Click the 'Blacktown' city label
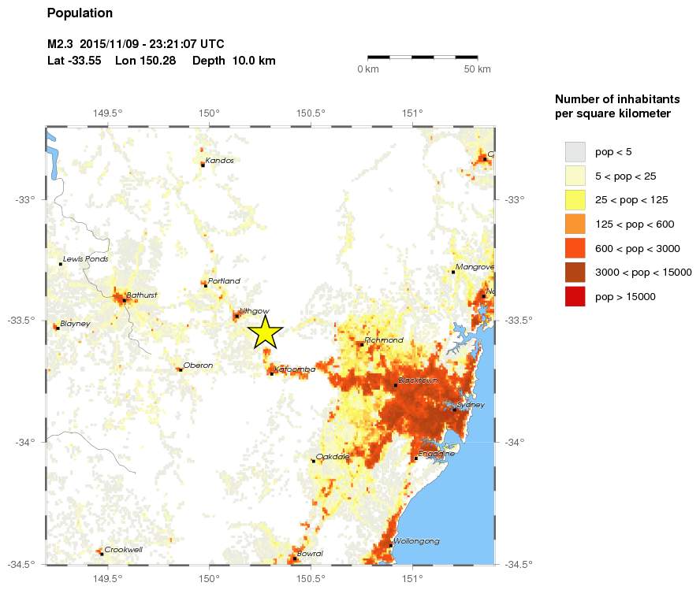This screenshot has height=590, width=700. pyautogui.click(x=418, y=380)
